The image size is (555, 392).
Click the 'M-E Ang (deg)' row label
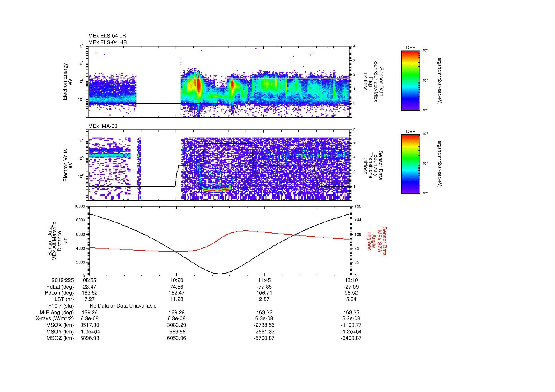(56, 312)
